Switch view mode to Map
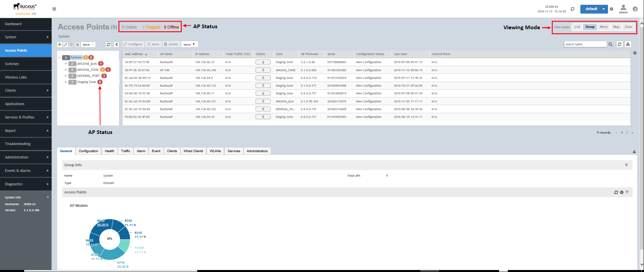Screen dimensions: 644x272 616,27
